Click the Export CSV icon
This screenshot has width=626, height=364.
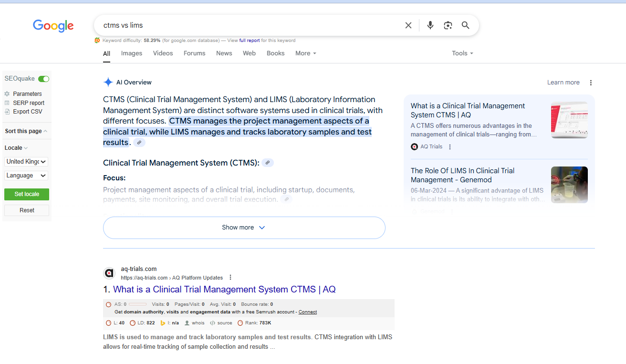coord(7,112)
